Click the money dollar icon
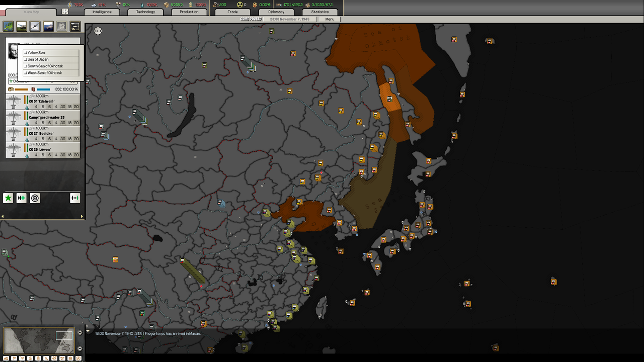This screenshot has width=644, height=362. (x=191, y=5)
